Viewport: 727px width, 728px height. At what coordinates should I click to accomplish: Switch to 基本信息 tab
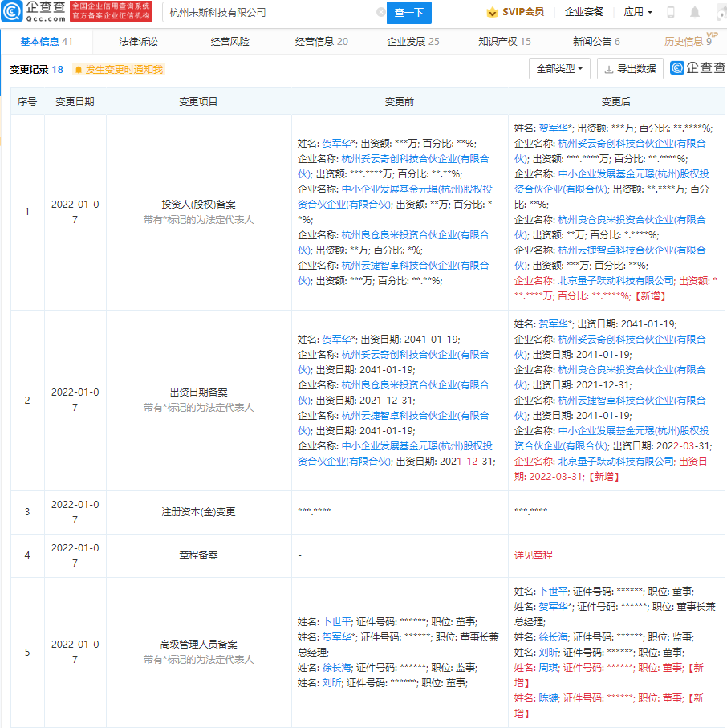click(x=47, y=41)
